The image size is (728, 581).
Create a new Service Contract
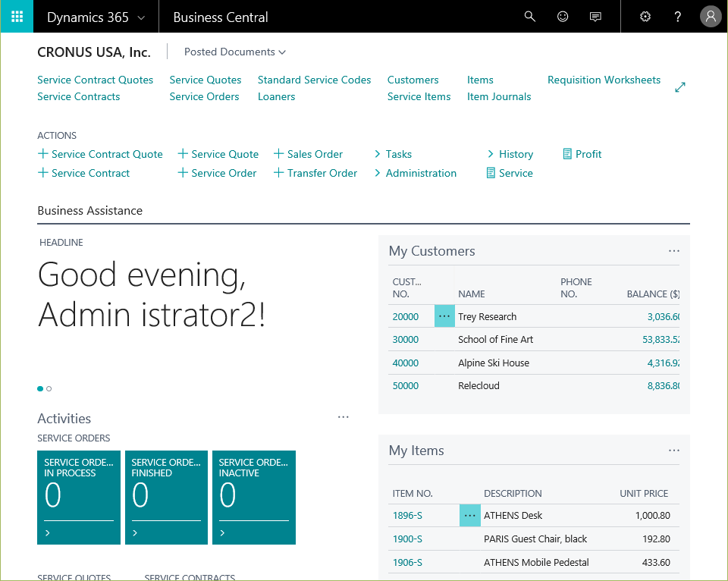(83, 173)
